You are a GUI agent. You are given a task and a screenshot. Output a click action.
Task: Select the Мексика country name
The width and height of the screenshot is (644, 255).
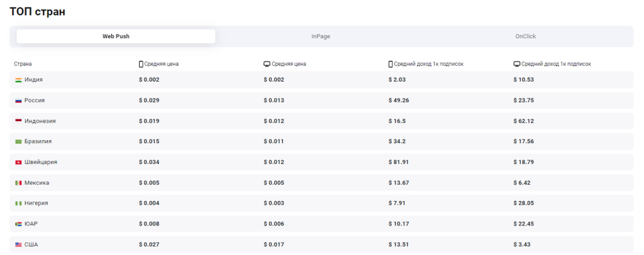pos(37,183)
